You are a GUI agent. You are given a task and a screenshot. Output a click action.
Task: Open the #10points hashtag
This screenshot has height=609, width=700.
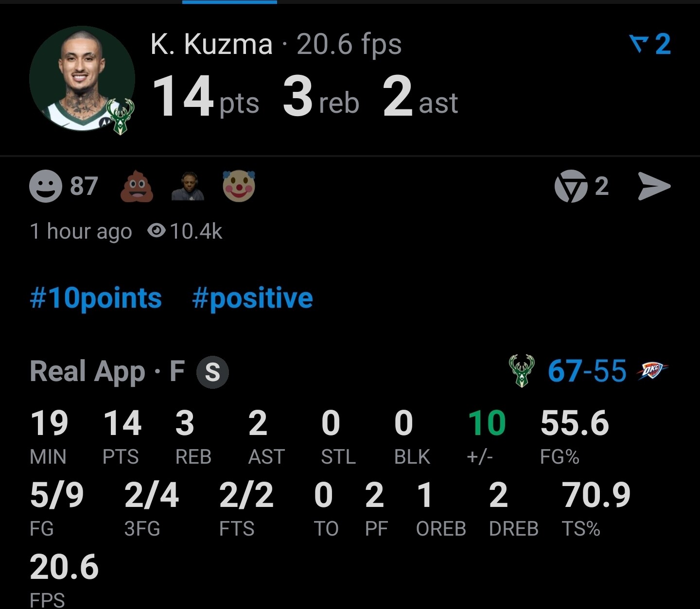(x=96, y=298)
